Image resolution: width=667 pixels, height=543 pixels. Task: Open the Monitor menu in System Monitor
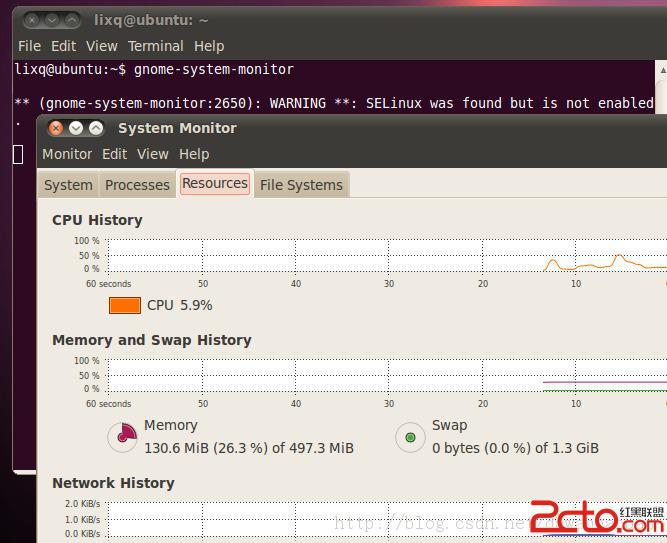[67, 154]
